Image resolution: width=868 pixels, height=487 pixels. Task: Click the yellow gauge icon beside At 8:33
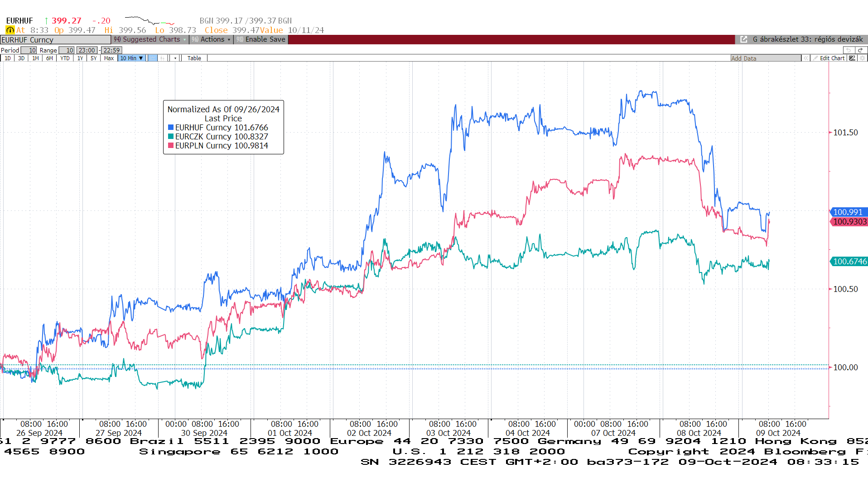[x=10, y=30]
